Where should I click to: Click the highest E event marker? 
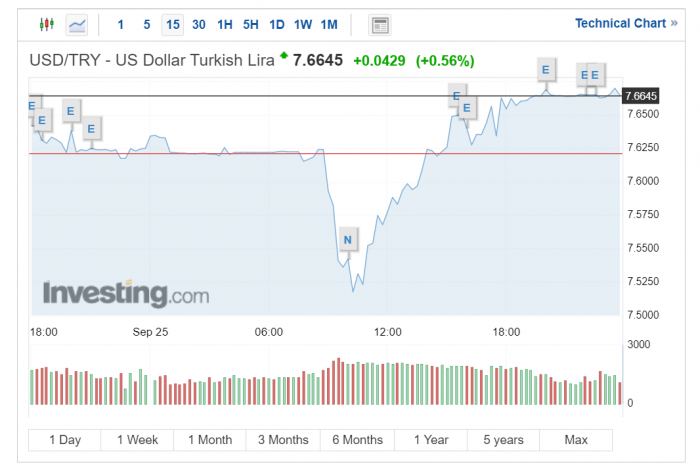coord(546,70)
